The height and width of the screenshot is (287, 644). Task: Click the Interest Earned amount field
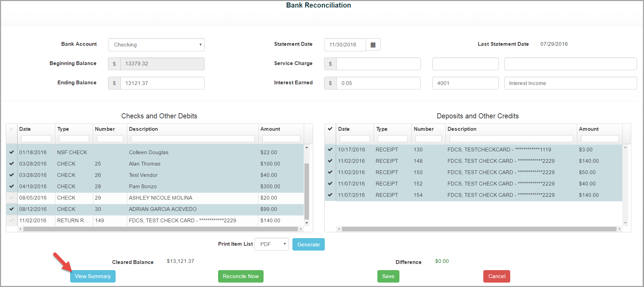pyautogui.click(x=378, y=83)
